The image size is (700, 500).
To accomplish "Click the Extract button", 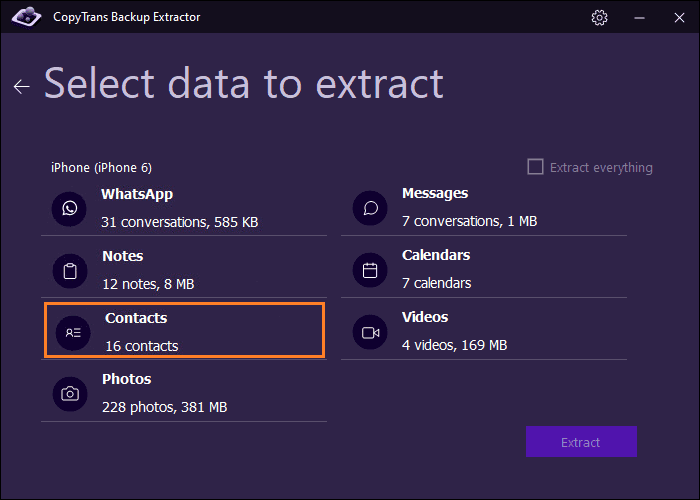I will (581, 442).
